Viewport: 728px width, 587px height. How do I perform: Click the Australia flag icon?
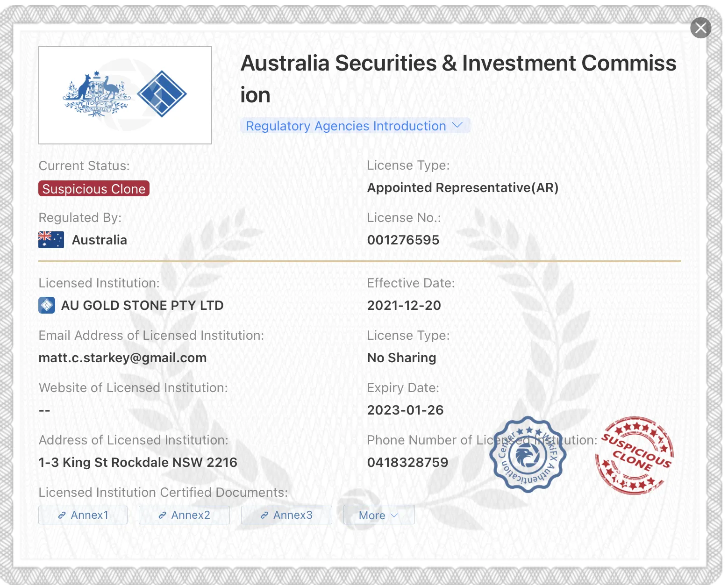tap(51, 240)
